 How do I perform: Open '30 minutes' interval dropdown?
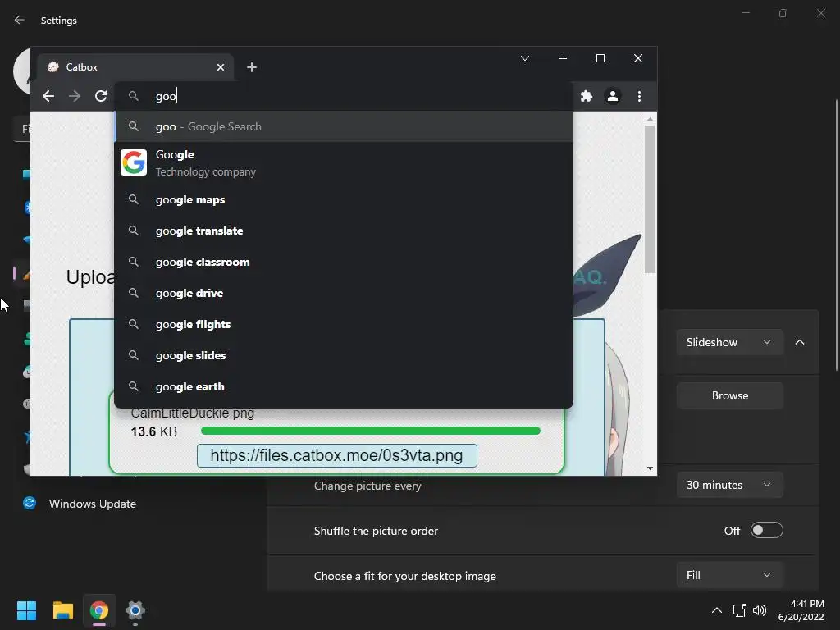729,485
